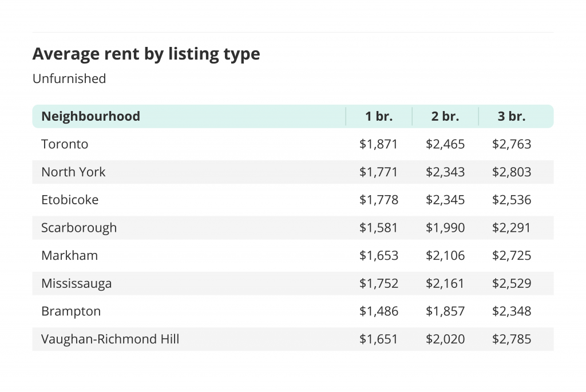Image resolution: width=586 pixels, height=392 pixels.
Task: Select the 1 br. column header
Action: pos(379,116)
